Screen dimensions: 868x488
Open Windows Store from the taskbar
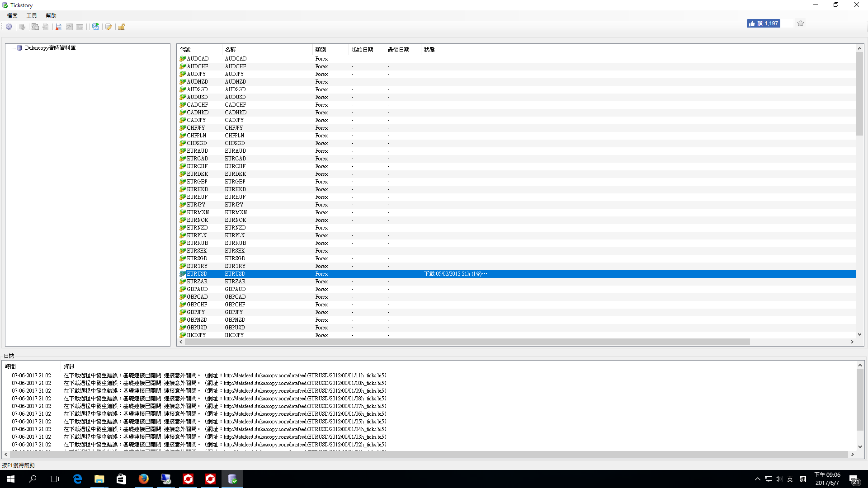(121, 479)
